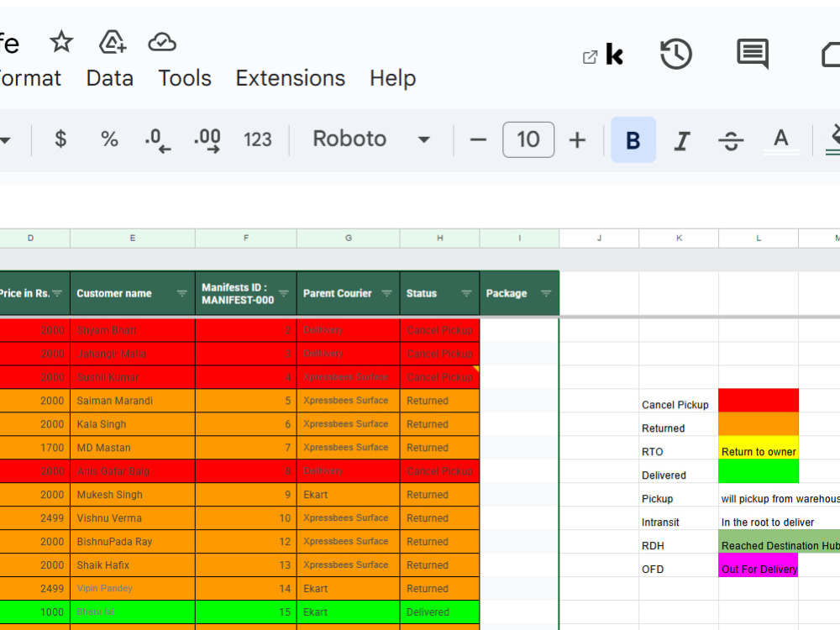Select noted Cancel Pickup cell for Sushil Kumar
The height and width of the screenshot is (630, 840).
tap(439, 377)
